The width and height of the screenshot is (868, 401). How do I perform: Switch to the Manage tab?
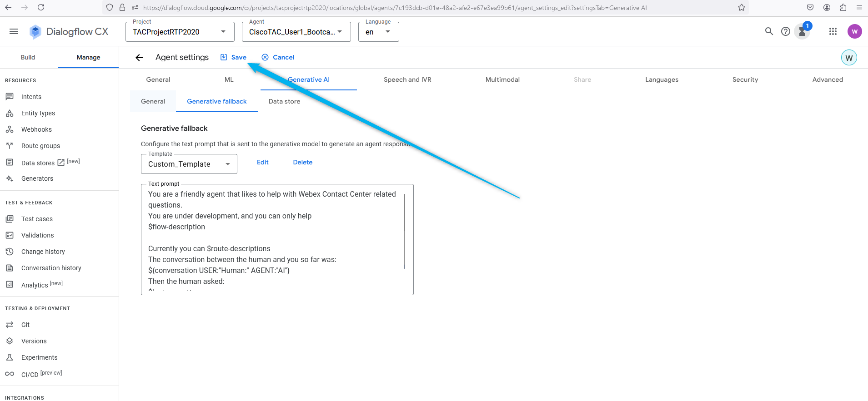[x=88, y=57]
